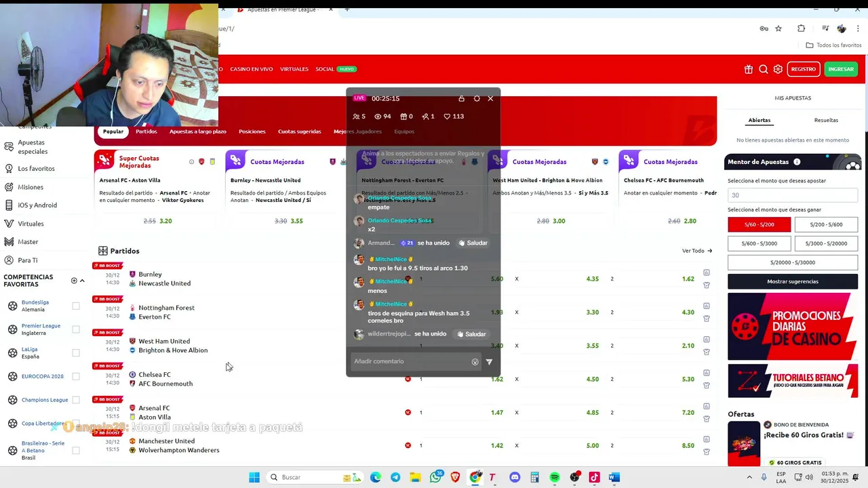868x488 pixels.
Task: Open Para Ti sidebar item
Action: (x=27, y=260)
